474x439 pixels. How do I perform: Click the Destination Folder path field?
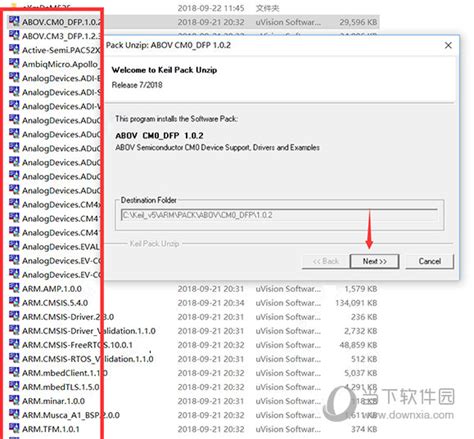coord(279,215)
